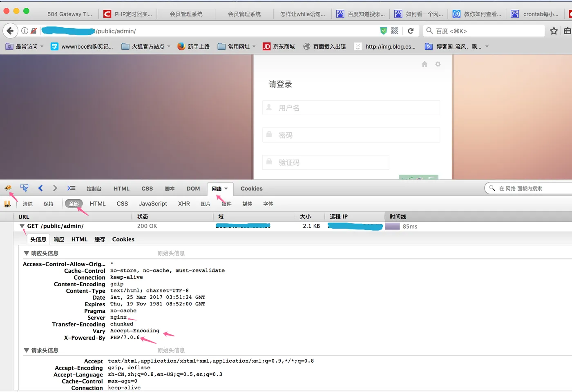Switch to the 控制台 panel tab
Viewport: 572px width, 392px height.
pos(94,189)
